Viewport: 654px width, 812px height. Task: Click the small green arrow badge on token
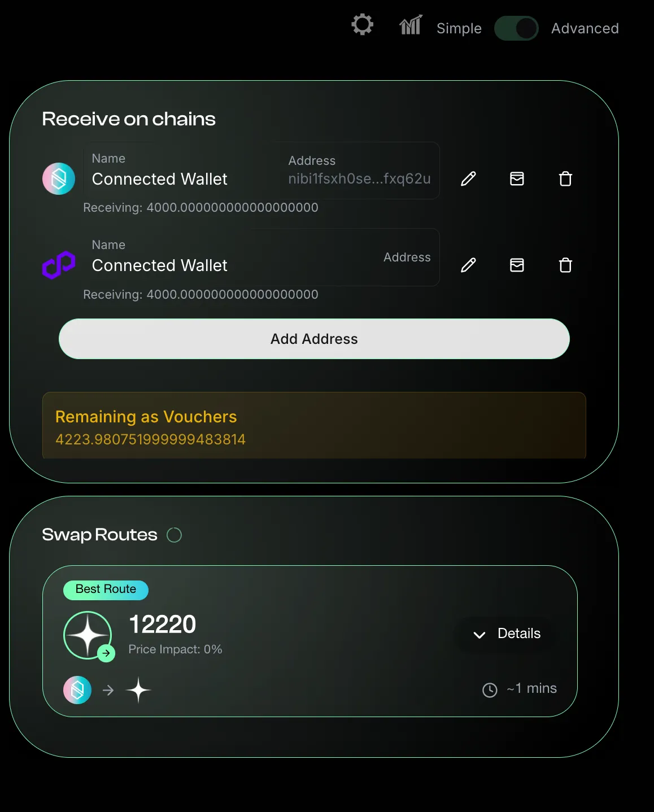(x=106, y=653)
